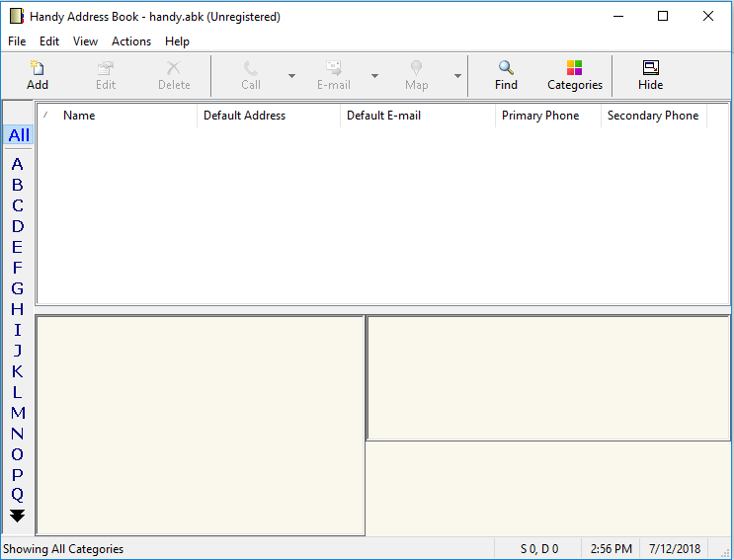
Task: Click the Add contact toolbar icon
Action: pyautogui.click(x=37, y=68)
